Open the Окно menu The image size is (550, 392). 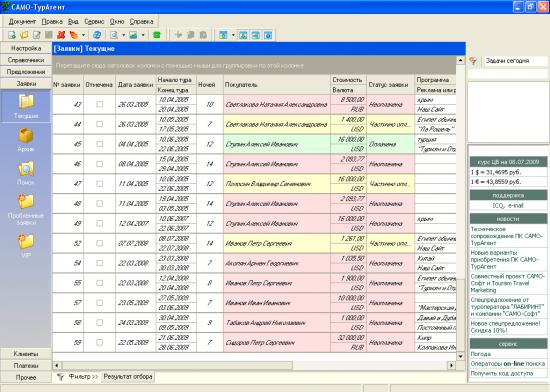tap(117, 22)
